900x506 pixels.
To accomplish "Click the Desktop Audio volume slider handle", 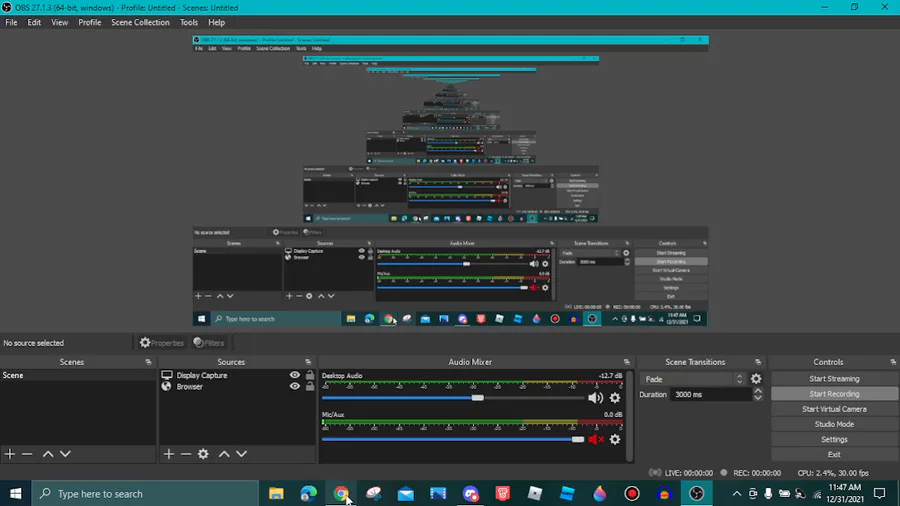I will tap(477, 398).
